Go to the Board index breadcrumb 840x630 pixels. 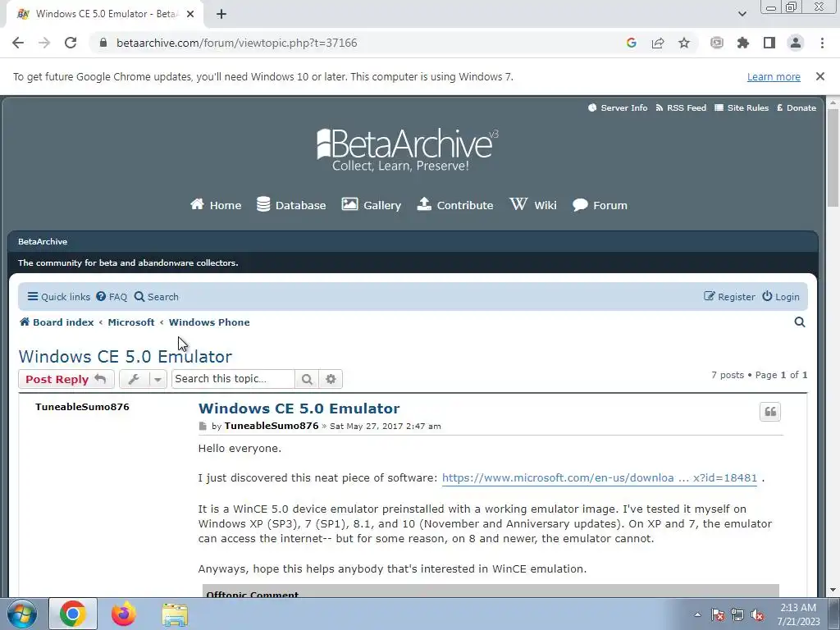pyautogui.click(x=57, y=322)
